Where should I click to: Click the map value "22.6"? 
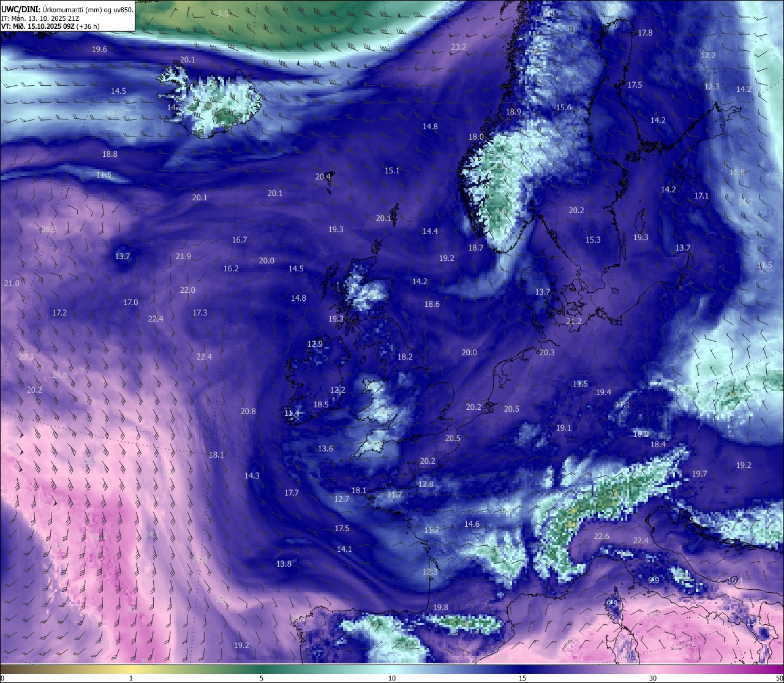coord(601,537)
